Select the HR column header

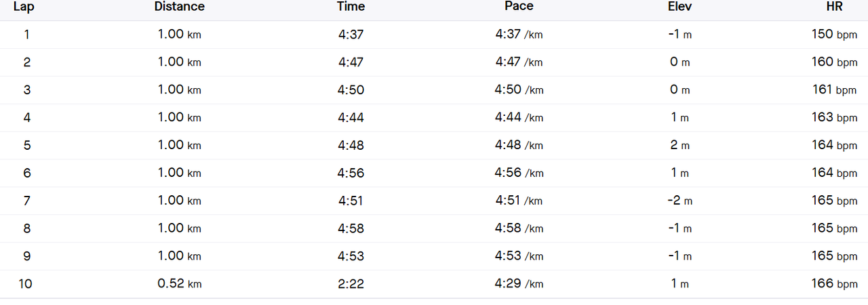click(x=834, y=6)
